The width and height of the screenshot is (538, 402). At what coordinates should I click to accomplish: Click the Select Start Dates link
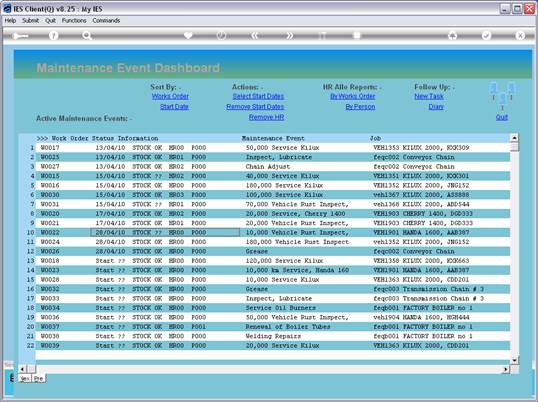[x=258, y=96]
